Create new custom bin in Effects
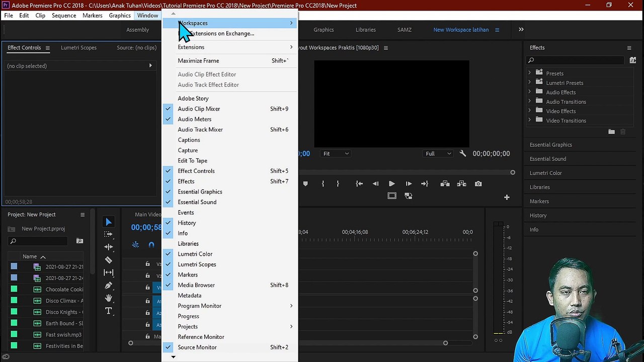644x362 pixels. click(611, 132)
